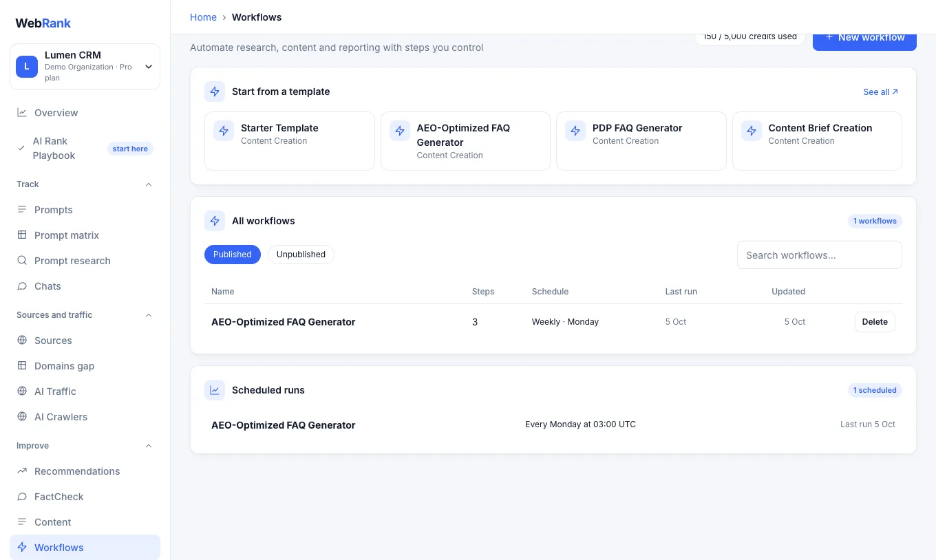Click the Sources globe icon
This screenshot has width=936, height=560.
tap(22, 341)
